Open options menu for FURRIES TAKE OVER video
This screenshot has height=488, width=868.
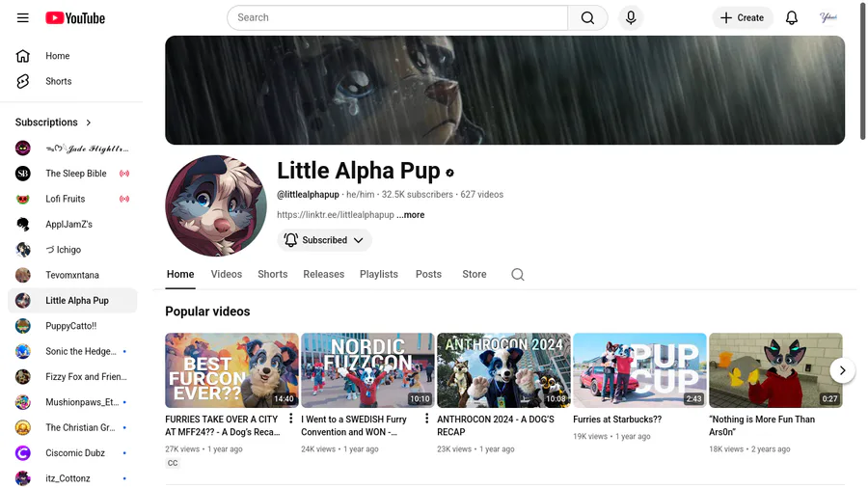(290, 419)
